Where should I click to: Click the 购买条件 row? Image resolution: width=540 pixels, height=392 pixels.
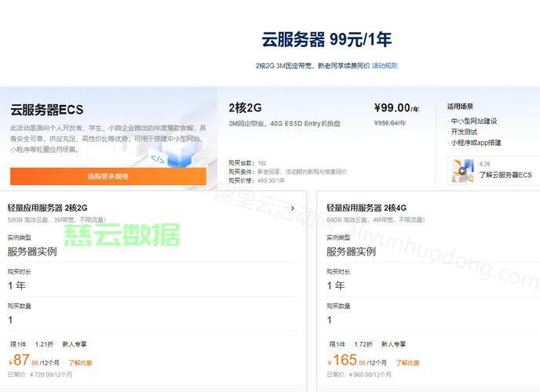point(287,172)
